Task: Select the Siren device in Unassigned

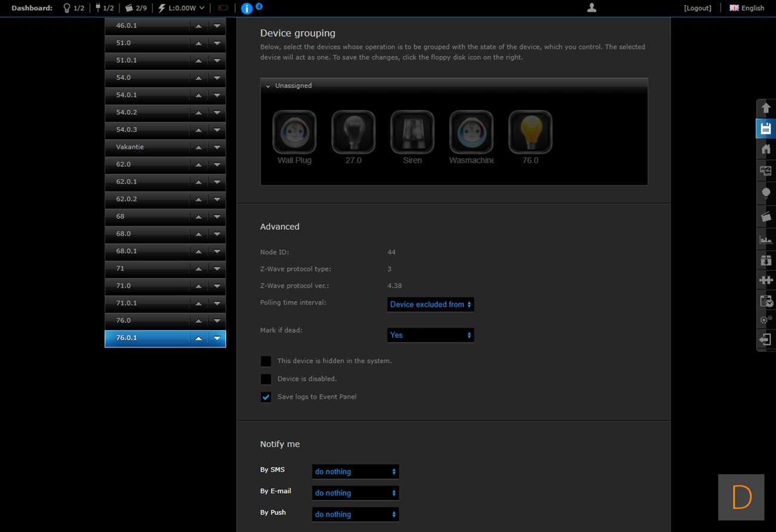Action: point(412,132)
